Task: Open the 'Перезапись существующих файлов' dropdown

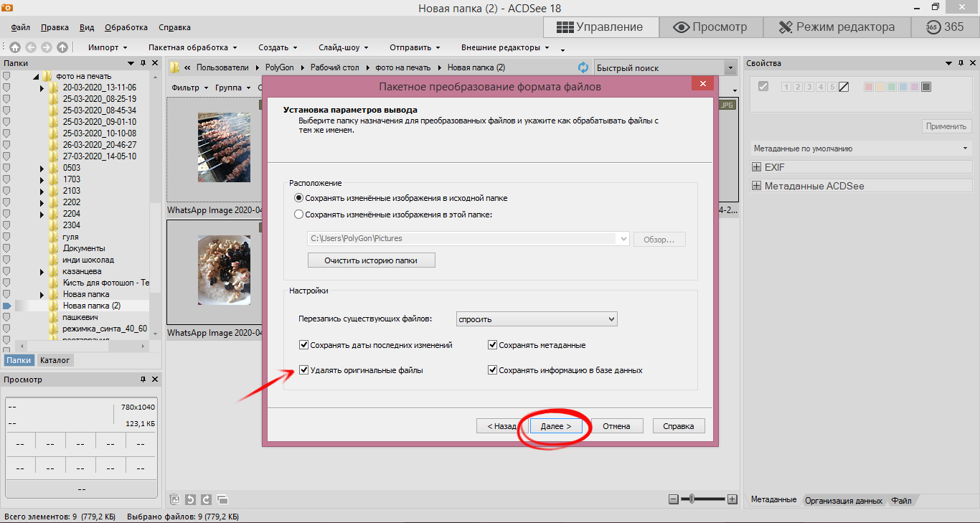Action: [x=537, y=319]
